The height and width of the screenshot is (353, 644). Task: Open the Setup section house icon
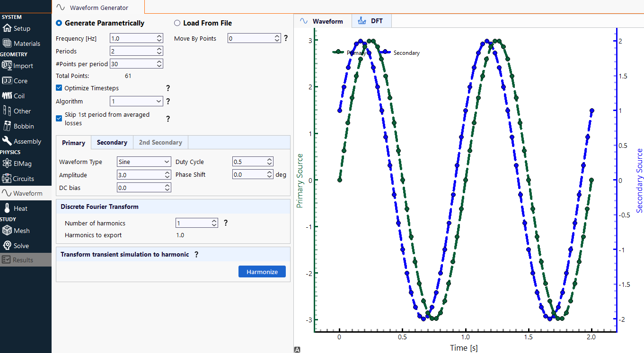(x=7, y=28)
